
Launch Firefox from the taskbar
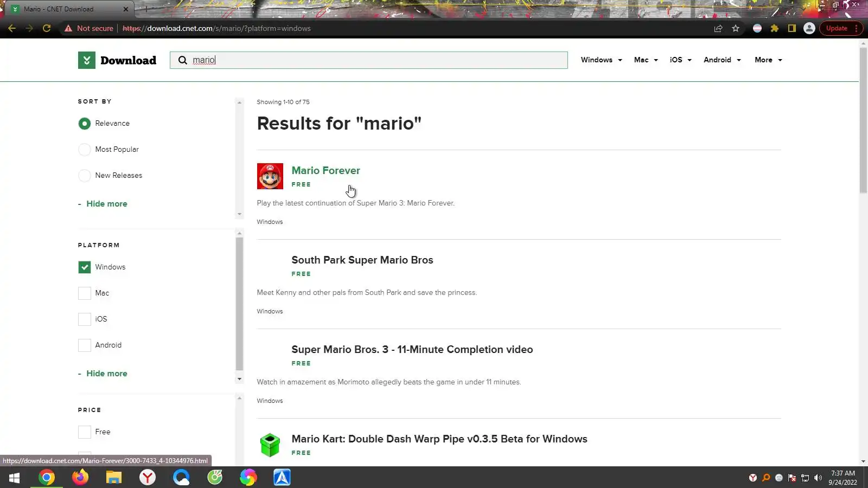coord(80,478)
